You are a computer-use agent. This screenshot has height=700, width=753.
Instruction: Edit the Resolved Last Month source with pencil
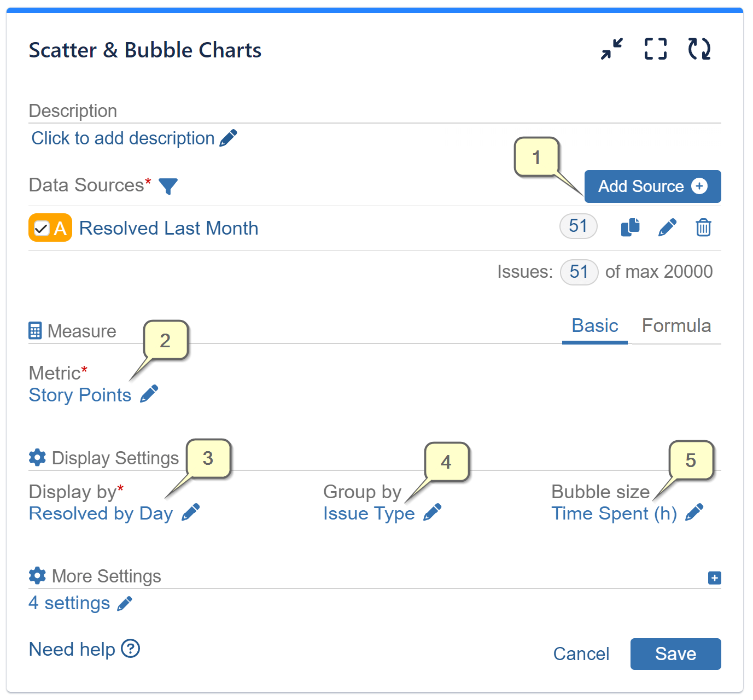point(668,227)
